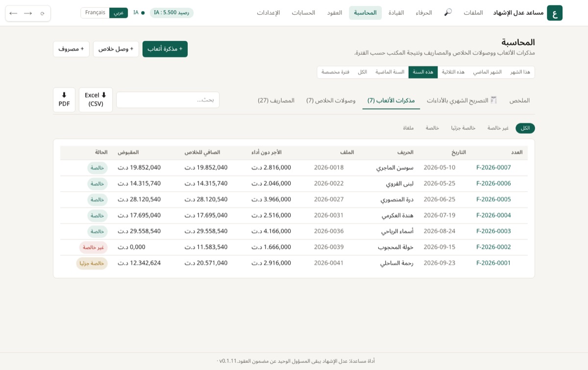Click the بحث search field
This screenshot has width=588, height=370.
coord(168,100)
